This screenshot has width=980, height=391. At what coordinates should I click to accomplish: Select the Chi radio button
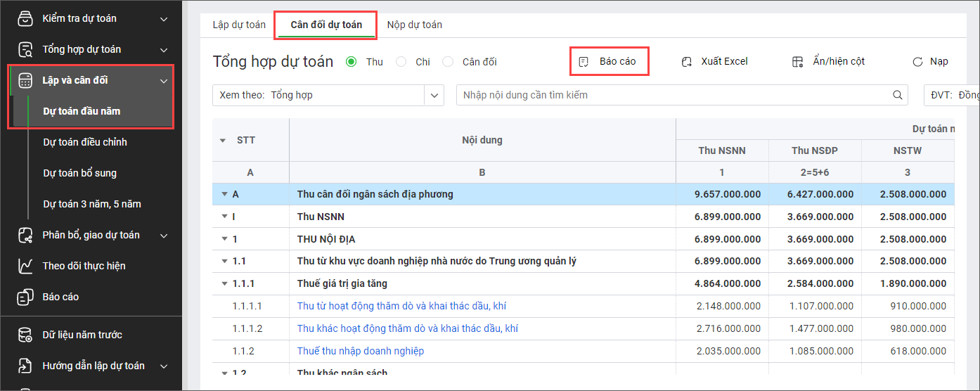[x=401, y=62]
